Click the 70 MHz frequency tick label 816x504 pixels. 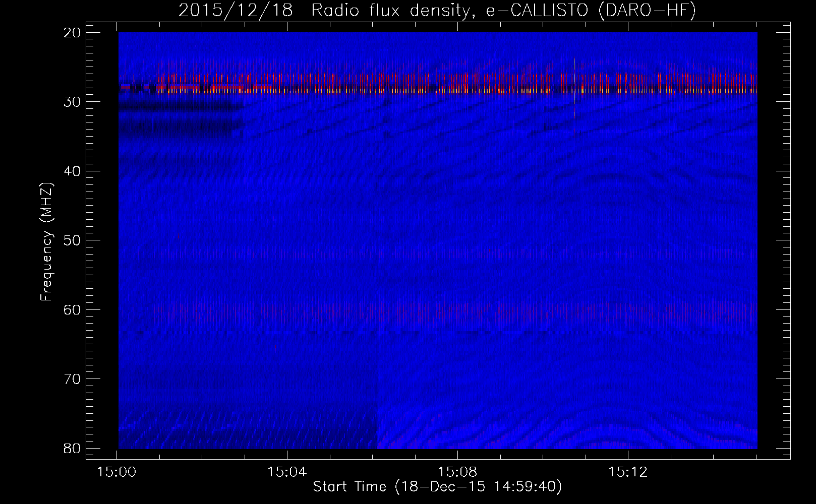[73, 379]
